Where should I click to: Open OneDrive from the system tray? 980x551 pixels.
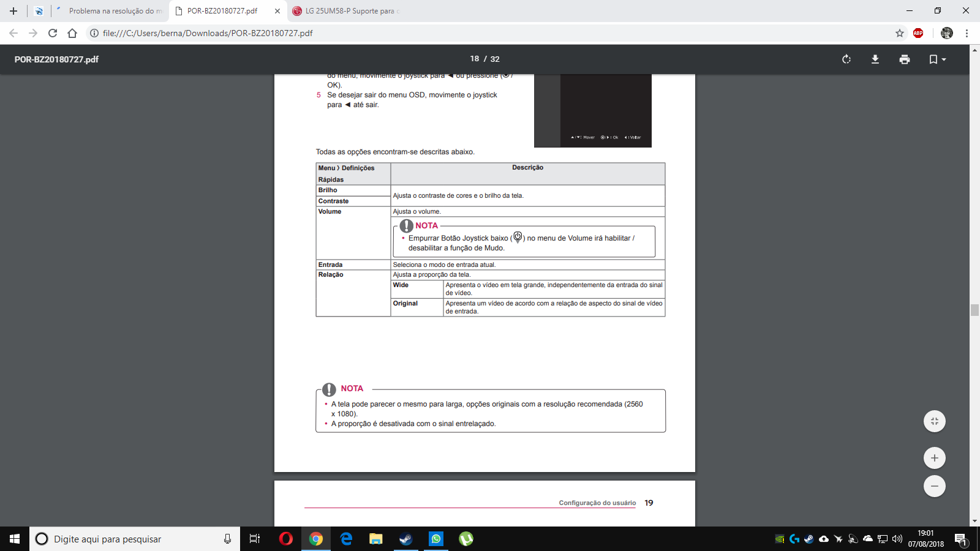(x=868, y=539)
